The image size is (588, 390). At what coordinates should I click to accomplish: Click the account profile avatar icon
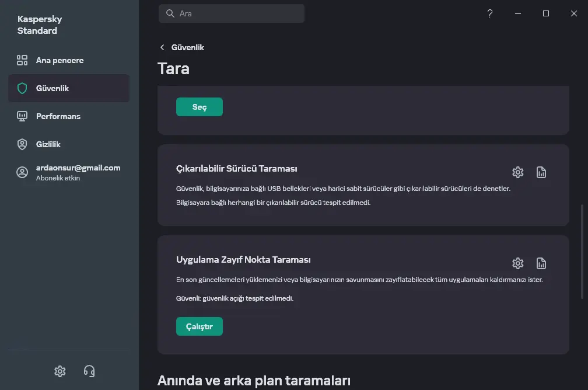[x=22, y=172]
